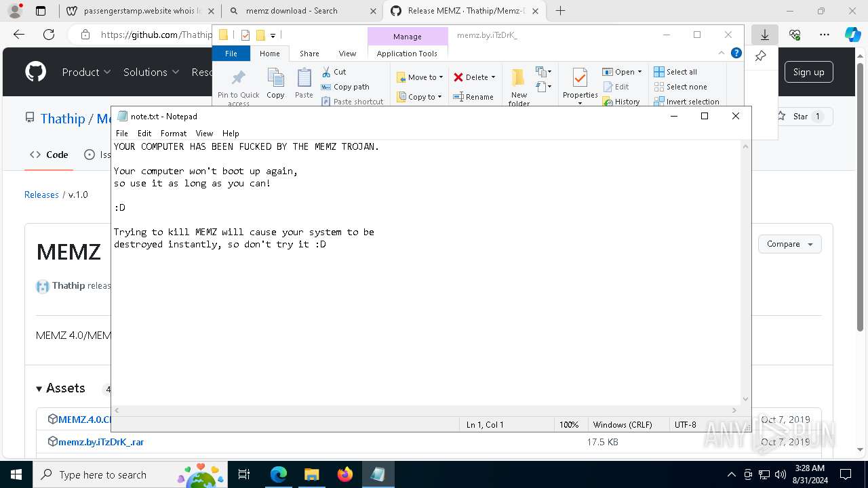The height and width of the screenshot is (488, 868).
Task: Click the Paste icon in Explorer ribbon
Action: click(304, 78)
